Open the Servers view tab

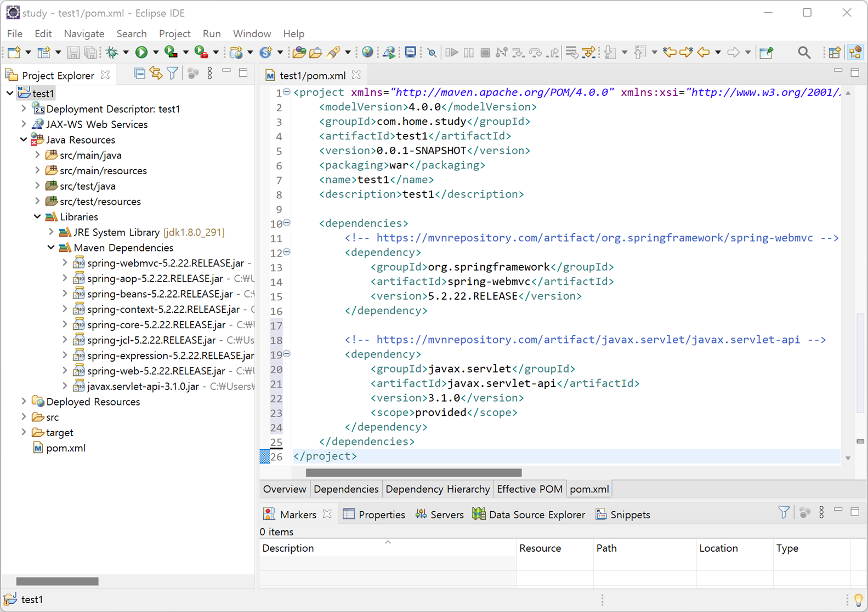coord(439,514)
